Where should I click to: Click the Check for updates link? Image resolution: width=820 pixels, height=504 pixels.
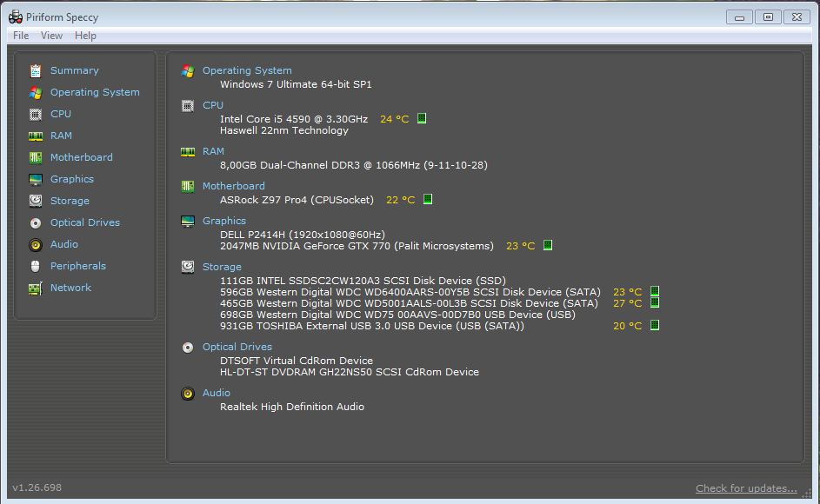coord(746,488)
